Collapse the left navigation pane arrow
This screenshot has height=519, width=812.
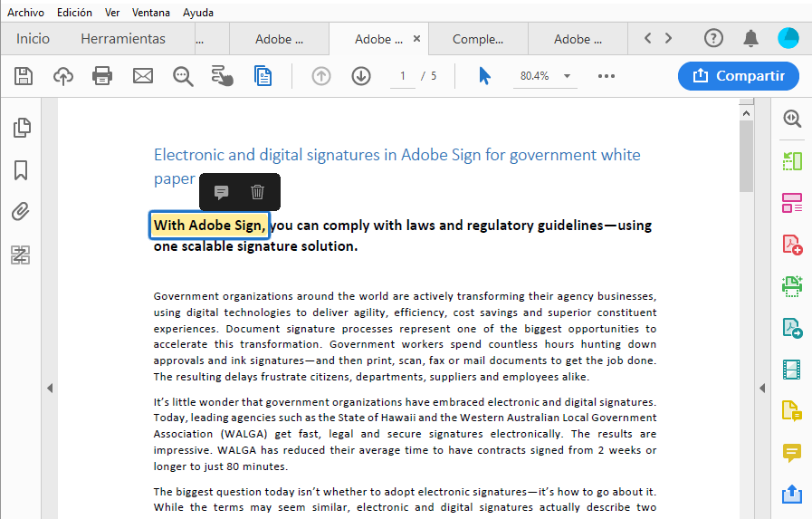pos(50,388)
